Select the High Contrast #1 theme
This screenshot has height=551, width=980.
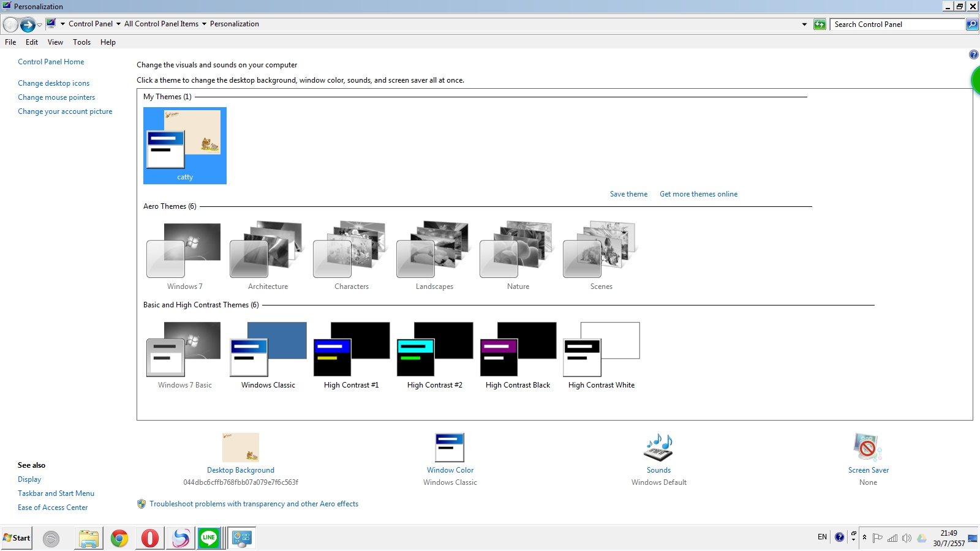pos(352,355)
